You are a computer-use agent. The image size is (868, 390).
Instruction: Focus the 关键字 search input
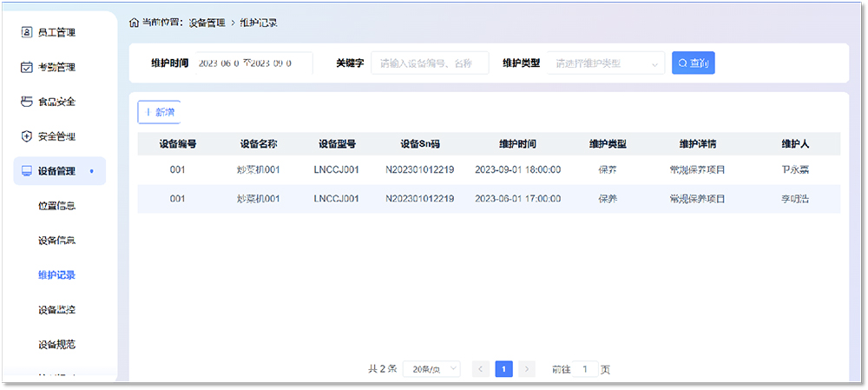coord(431,63)
